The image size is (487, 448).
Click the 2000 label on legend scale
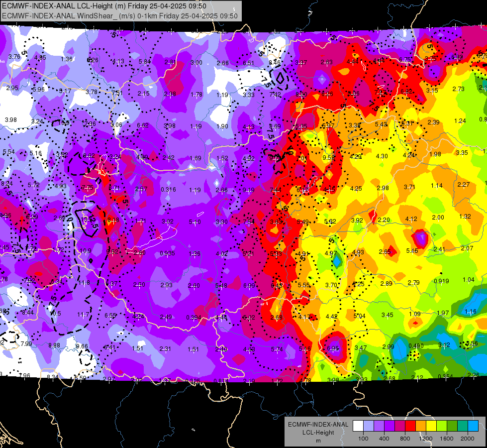pos(467,439)
